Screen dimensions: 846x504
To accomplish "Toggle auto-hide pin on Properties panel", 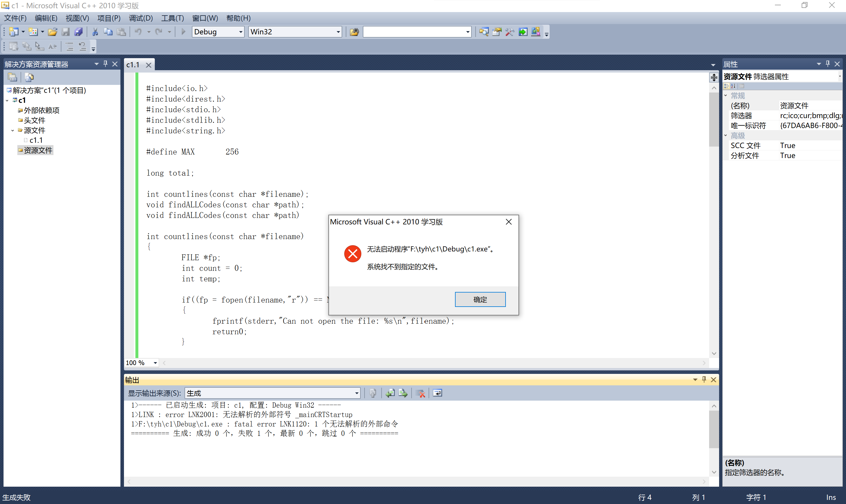I will [828, 64].
